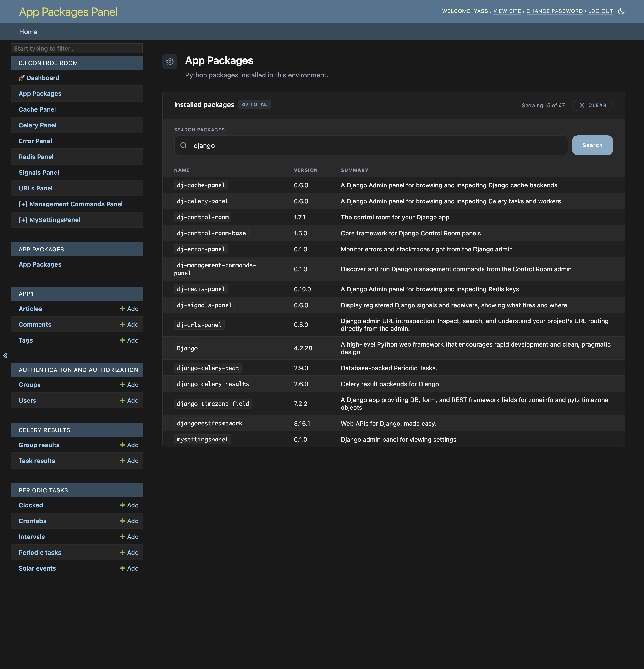Click the View Site link
644x669 pixels.
(507, 11)
